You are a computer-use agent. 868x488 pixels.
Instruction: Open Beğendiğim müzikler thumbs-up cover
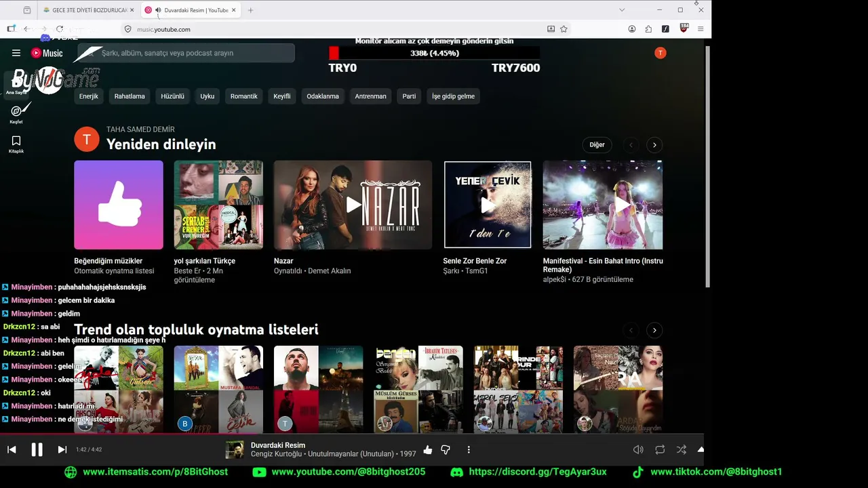point(119,205)
